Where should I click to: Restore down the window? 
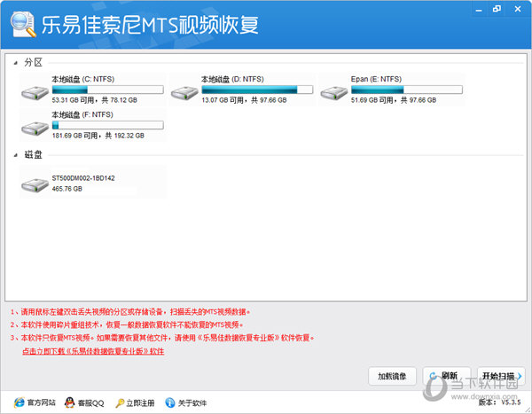(497, 9)
